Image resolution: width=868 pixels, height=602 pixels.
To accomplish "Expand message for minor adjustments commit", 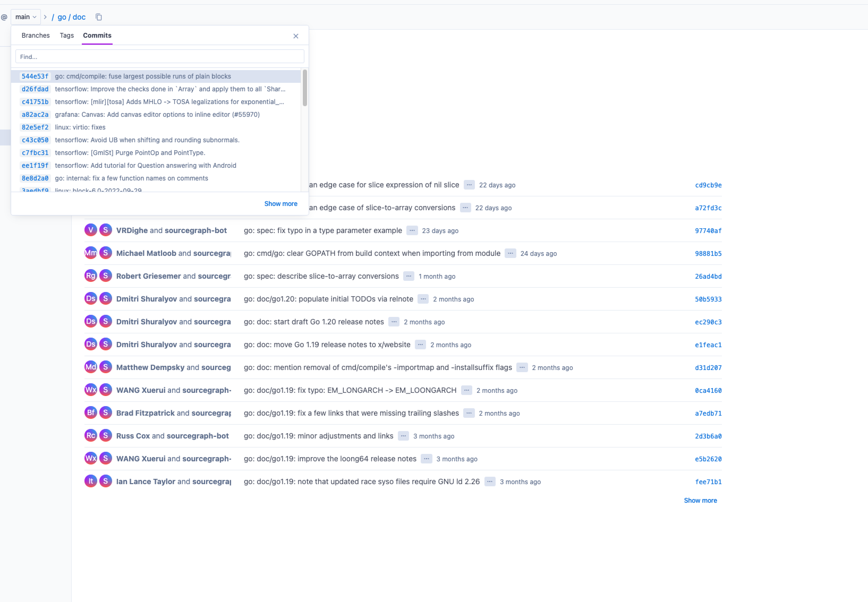I will coord(403,436).
